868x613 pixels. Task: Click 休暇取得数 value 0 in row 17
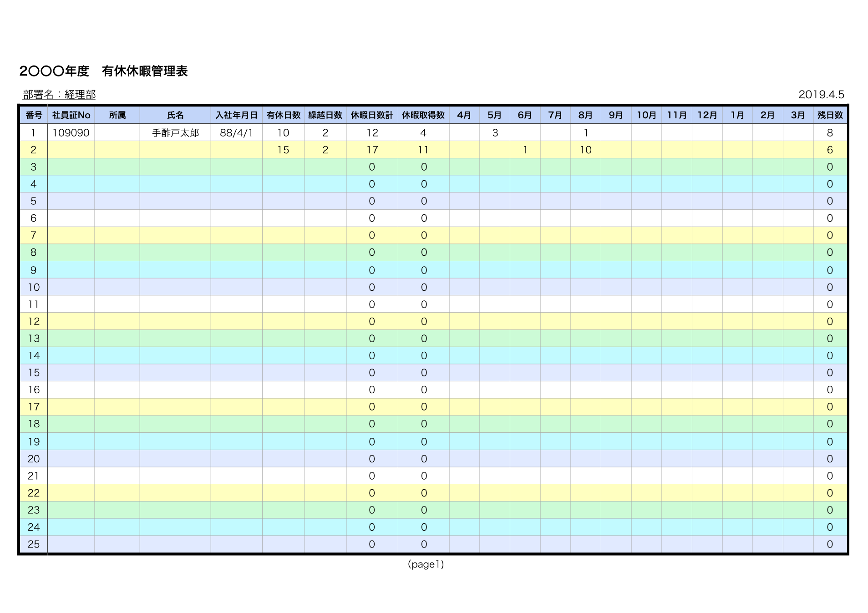pos(424,407)
